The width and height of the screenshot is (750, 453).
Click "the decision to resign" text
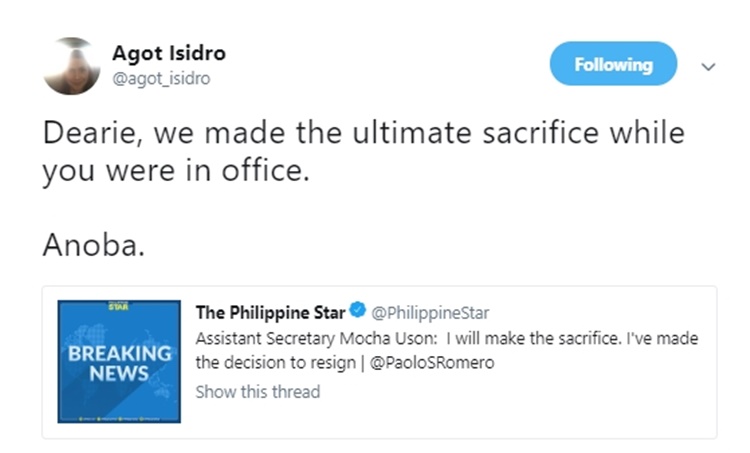pos(272,363)
